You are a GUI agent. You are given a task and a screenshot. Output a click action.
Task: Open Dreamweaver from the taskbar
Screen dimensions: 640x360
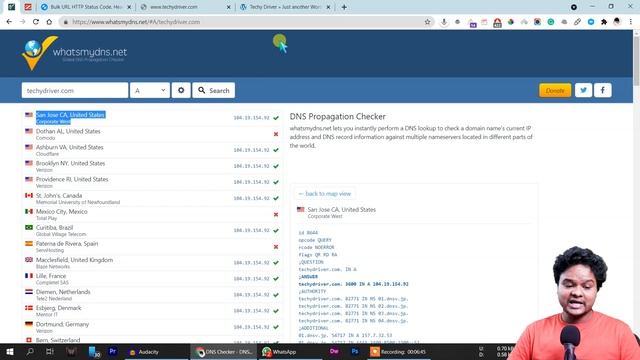(x=334, y=351)
